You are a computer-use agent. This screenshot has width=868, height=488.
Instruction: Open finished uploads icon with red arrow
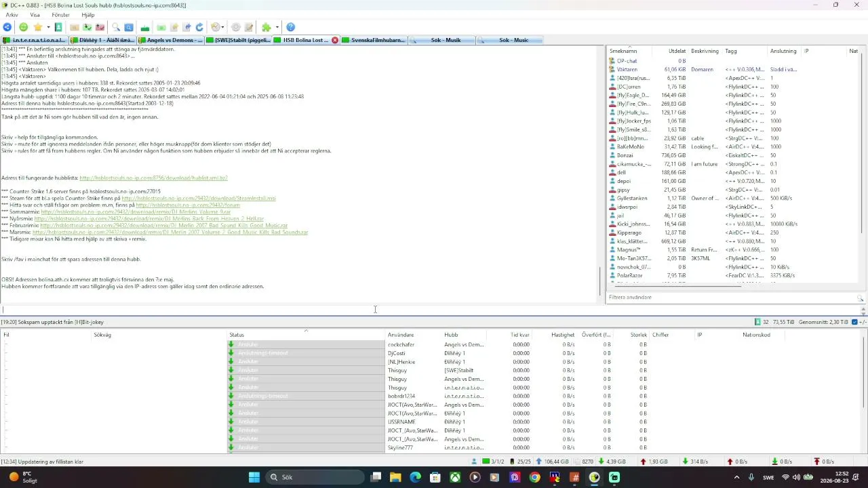[x=100, y=27]
